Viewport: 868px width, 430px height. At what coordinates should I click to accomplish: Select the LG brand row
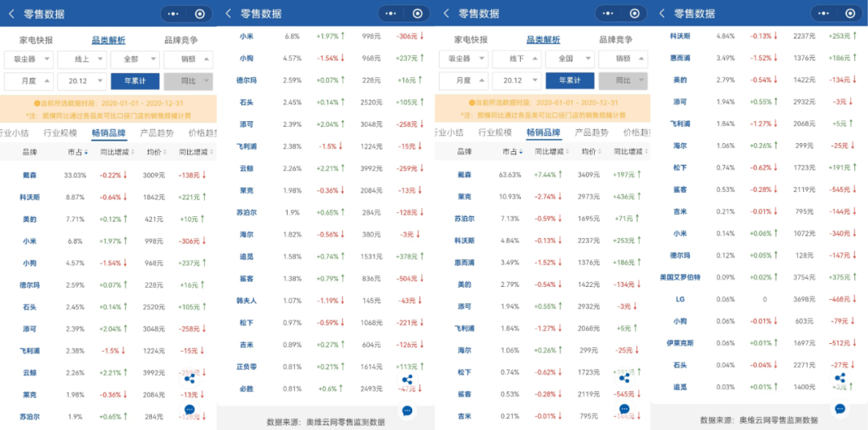(x=681, y=299)
